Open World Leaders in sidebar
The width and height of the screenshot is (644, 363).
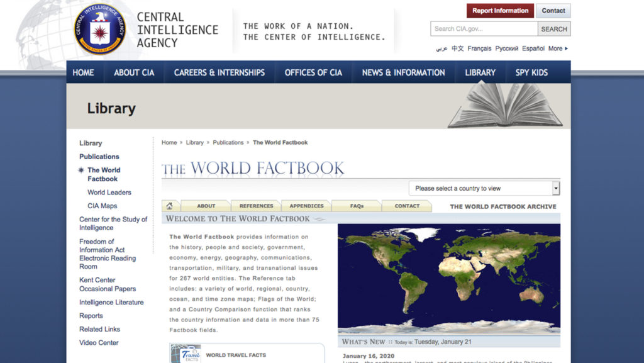click(x=109, y=192)
